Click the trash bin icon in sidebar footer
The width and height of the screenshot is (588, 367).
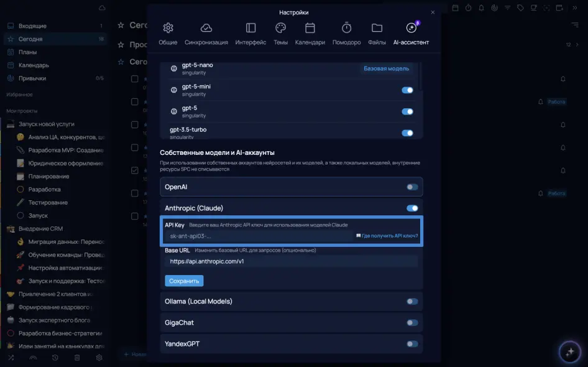tap(77, 358)
